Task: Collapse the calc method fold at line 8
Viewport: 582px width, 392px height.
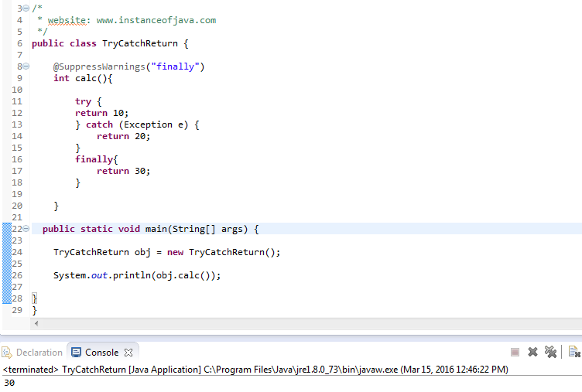Action: coord(26,66)
